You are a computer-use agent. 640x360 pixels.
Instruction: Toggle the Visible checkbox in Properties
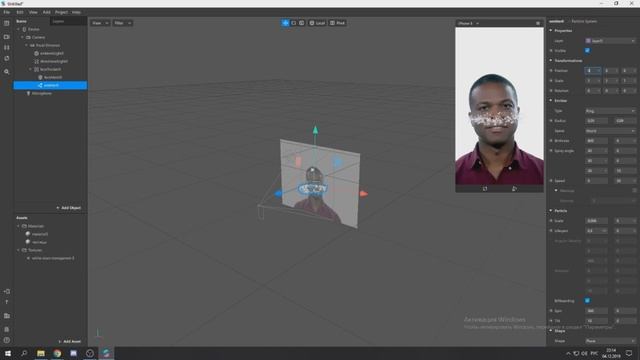[587, 51]
